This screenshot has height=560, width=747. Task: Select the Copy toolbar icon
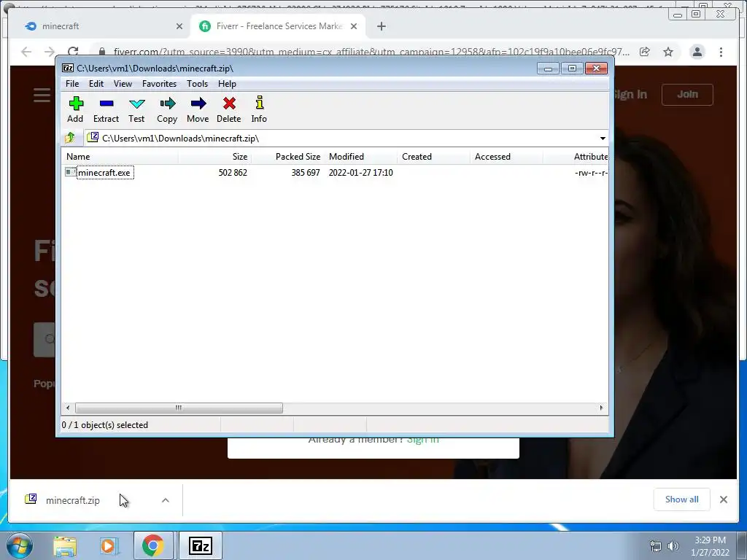[x=167, y=110]
